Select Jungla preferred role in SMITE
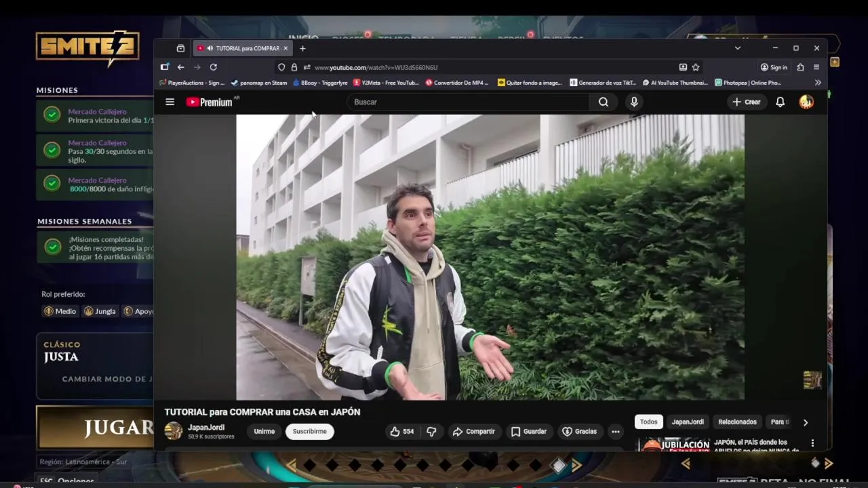This screenshot has width=868, height=488. pyautogui.click(x=100, y=311)
